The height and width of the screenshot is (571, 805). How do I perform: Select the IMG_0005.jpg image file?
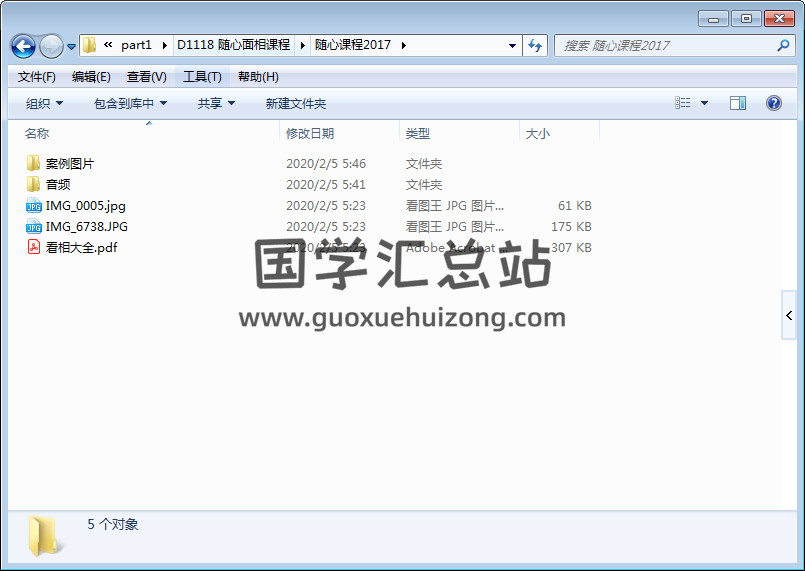coord(85,206)
